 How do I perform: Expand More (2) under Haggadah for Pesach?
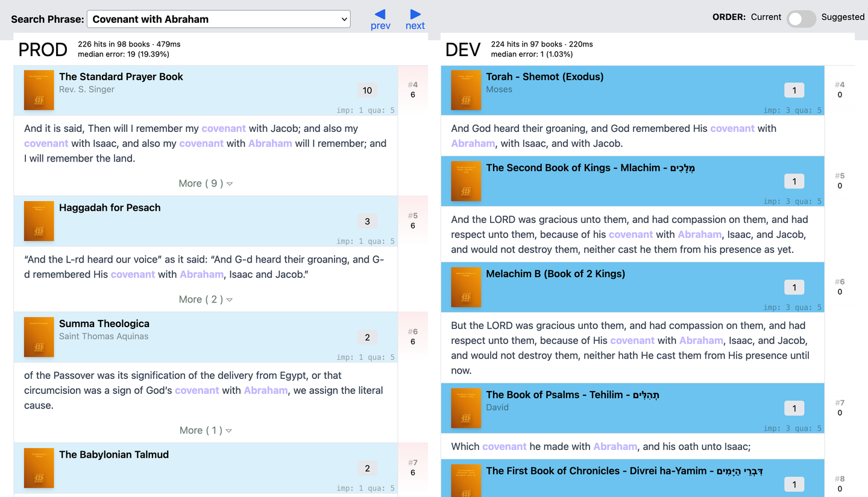coord(206,299)
